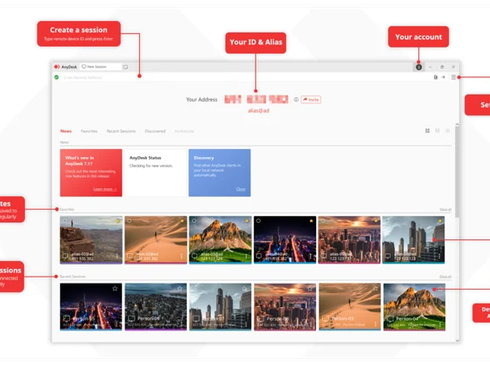Click monitor icon on canyon favorite tile
This screenshot has width=490, height=366.
pyautogui.click(x=65, y=256)
